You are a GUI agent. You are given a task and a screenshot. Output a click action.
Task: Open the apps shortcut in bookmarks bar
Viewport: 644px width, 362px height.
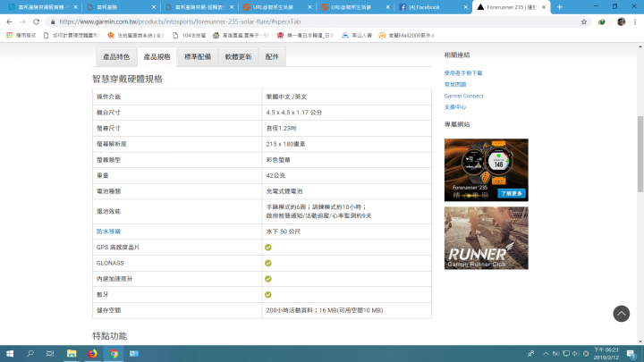point(21,35)
